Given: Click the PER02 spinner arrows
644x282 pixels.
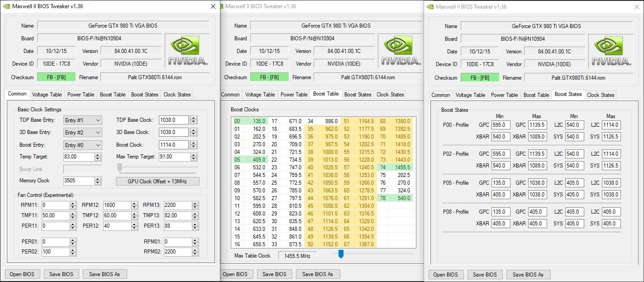Looking at the screenshot, I should pos(73,252).
